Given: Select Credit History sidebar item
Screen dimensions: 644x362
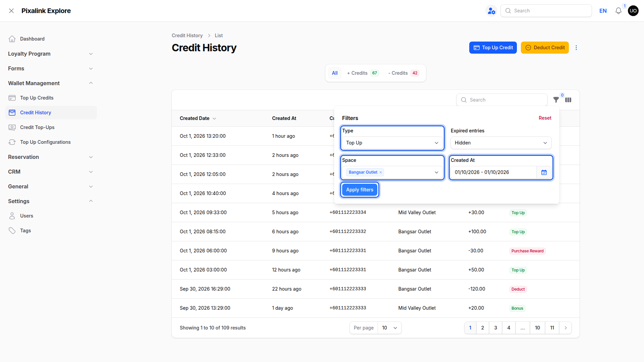Looking at the screenshot, I should pos(51,113).
